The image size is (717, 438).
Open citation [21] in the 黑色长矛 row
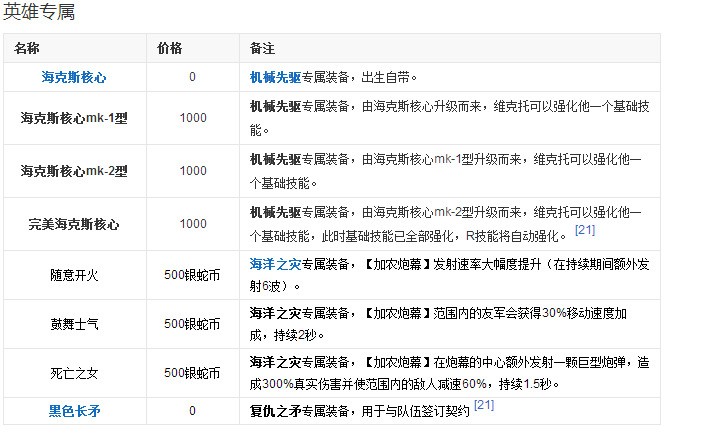coord(484,405)
